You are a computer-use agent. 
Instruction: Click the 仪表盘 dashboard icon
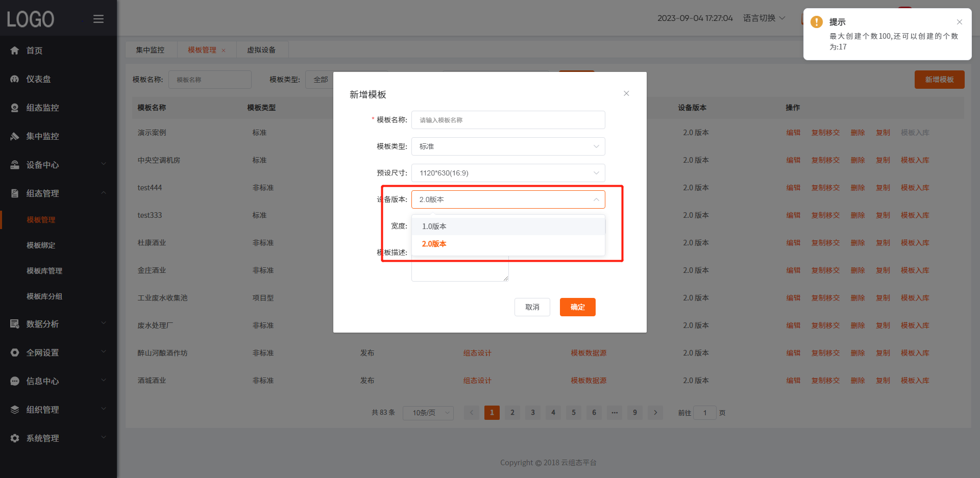click(15, 79)
